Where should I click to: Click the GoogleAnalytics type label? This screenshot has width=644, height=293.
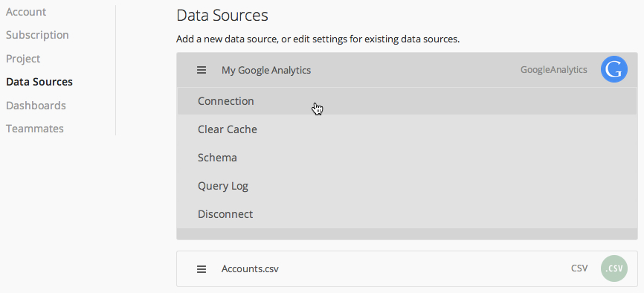[553, 70]
